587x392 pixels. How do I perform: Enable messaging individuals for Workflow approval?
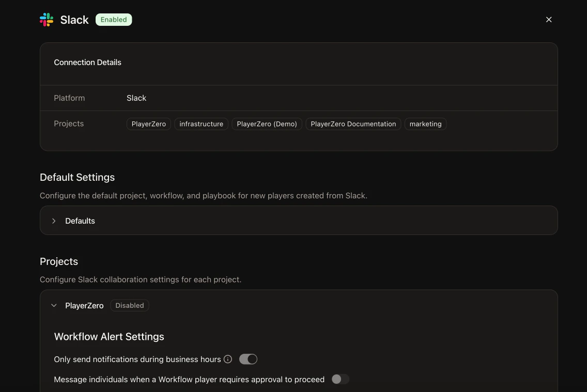(340, 379)
